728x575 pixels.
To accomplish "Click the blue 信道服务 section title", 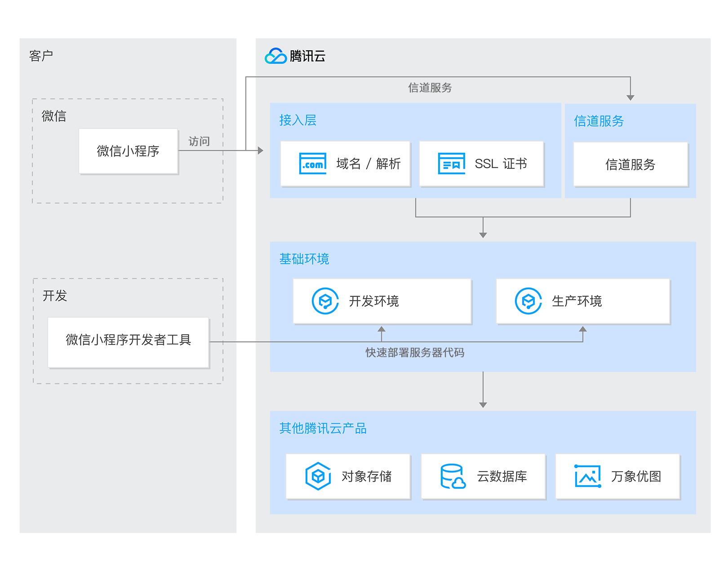I will click(599, 121).
